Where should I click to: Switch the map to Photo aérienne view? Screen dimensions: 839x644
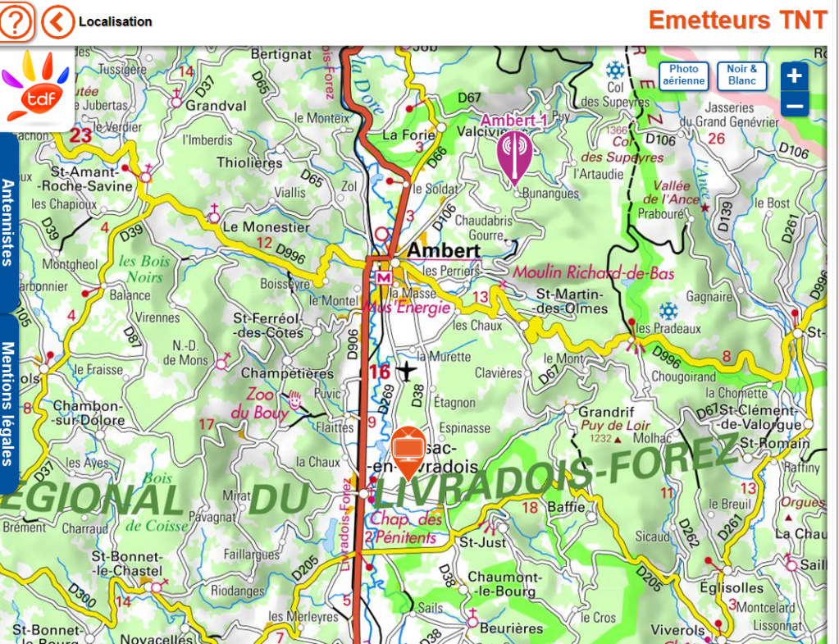[x=683, y=75]
